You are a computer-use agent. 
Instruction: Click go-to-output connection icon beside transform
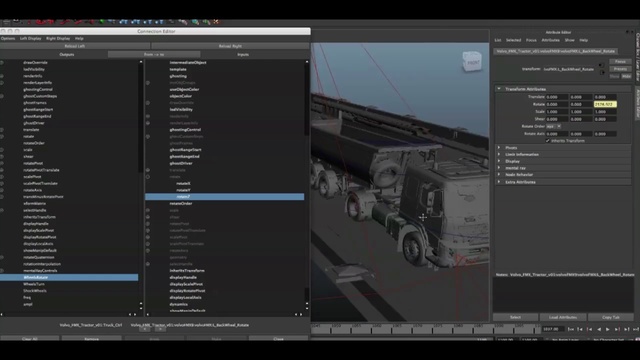click(602, 73)
